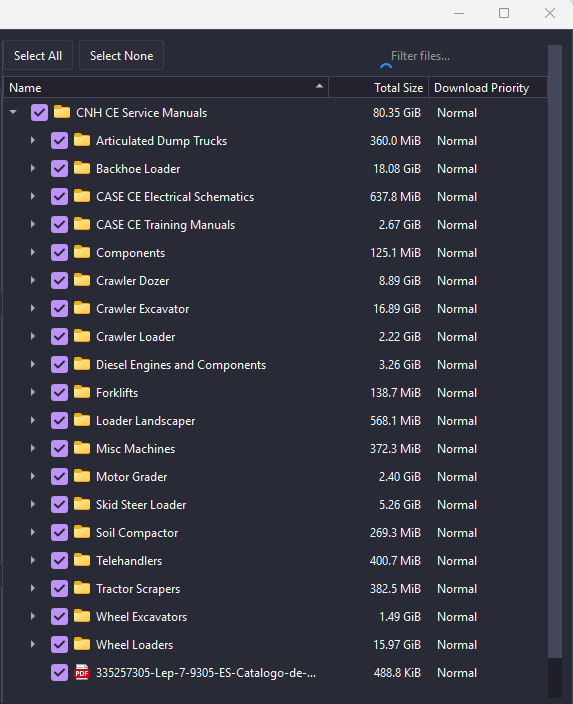Click the Misc Machines folder icon
This screenshot has height=704, width=573.
[82, 448]
